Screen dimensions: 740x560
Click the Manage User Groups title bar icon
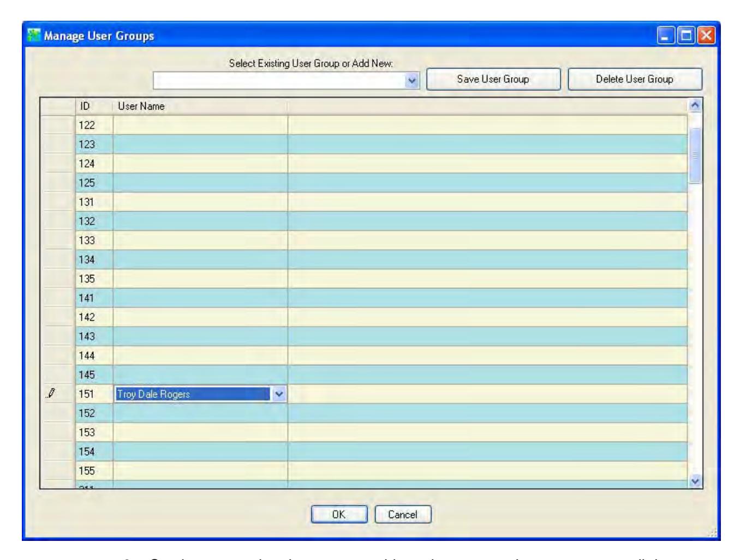tap(34, 35)
